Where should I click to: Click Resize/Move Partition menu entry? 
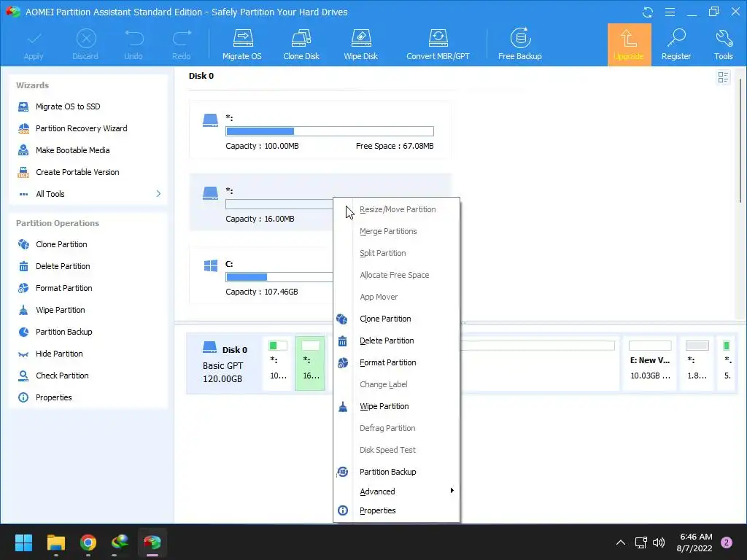click(x=396, y=209)
